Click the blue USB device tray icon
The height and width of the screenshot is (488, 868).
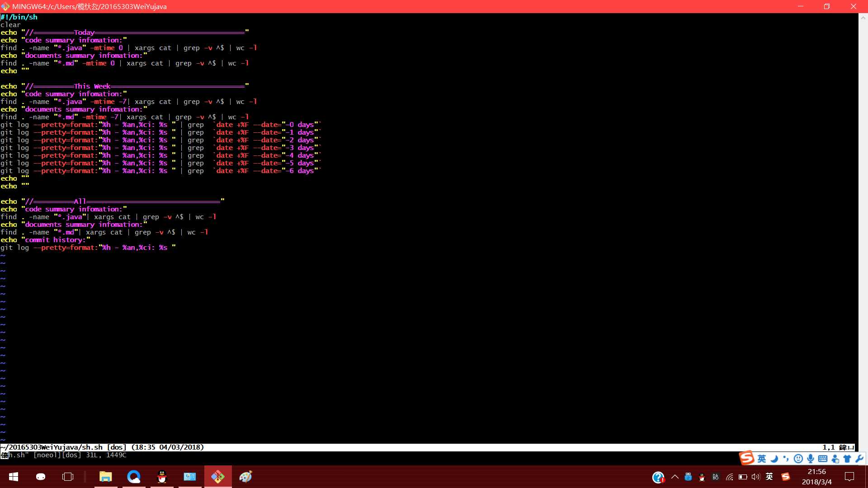[688, 477]
